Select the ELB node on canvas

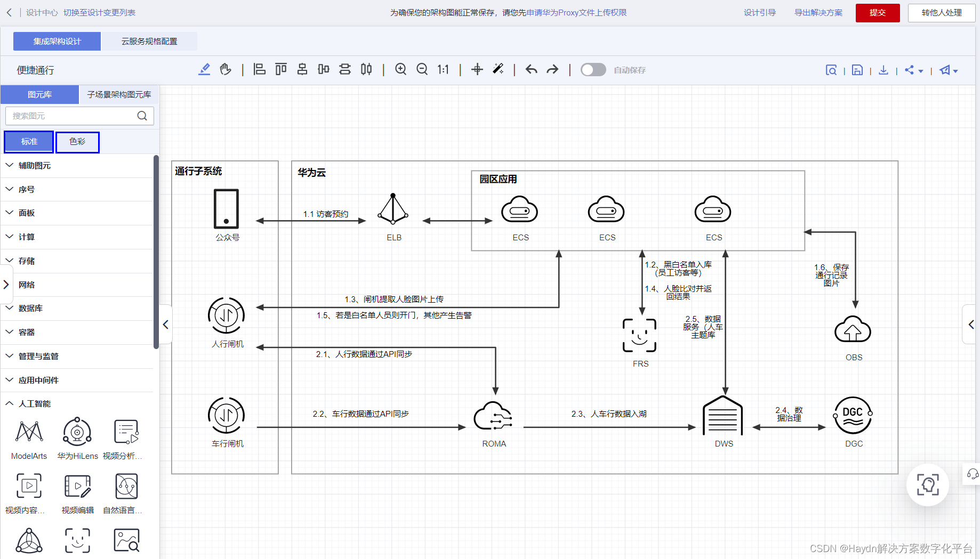393,209
